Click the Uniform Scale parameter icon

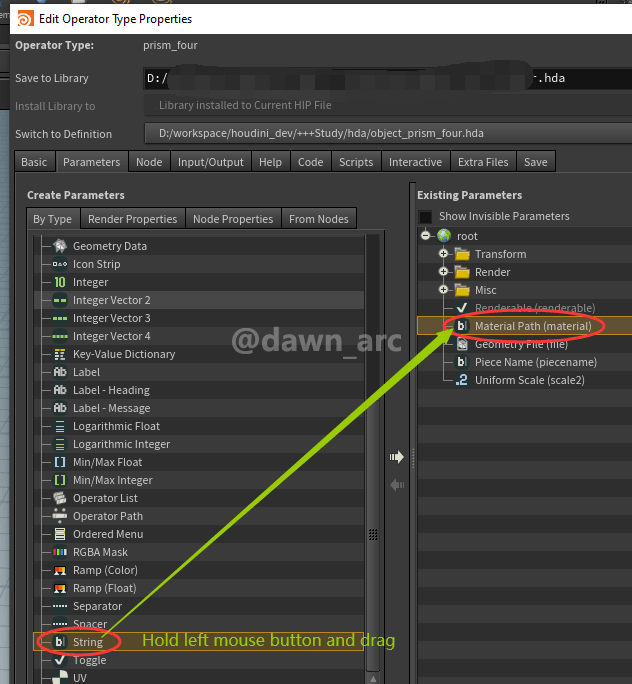[x=461, y=380]
